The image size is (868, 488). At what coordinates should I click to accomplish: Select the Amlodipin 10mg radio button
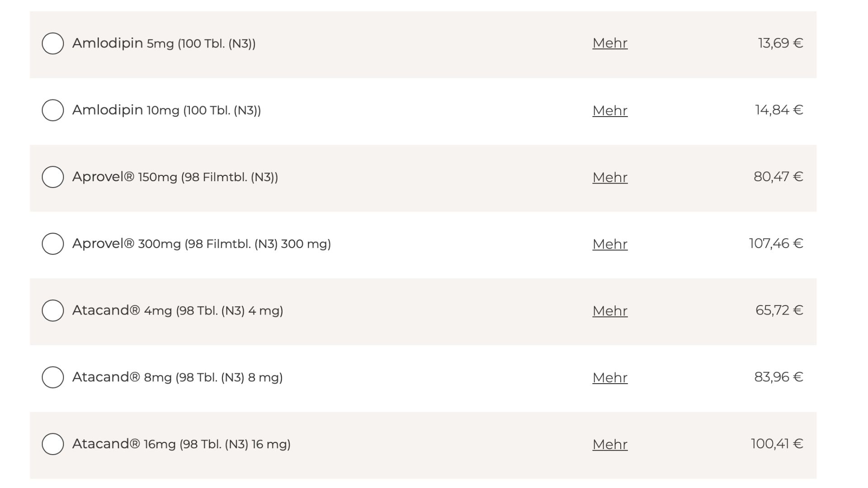(x=52, y=110)
